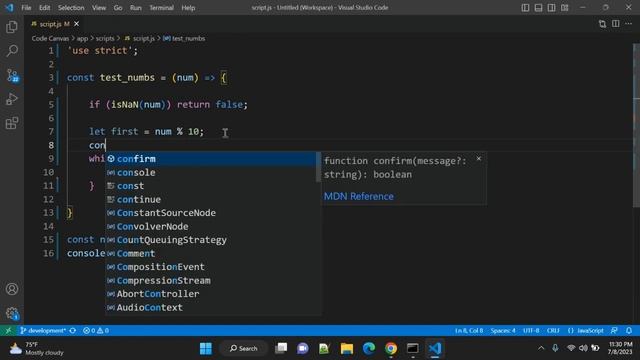Open the File menu
The width and height of the screenshot is (640, 360).
26,8
